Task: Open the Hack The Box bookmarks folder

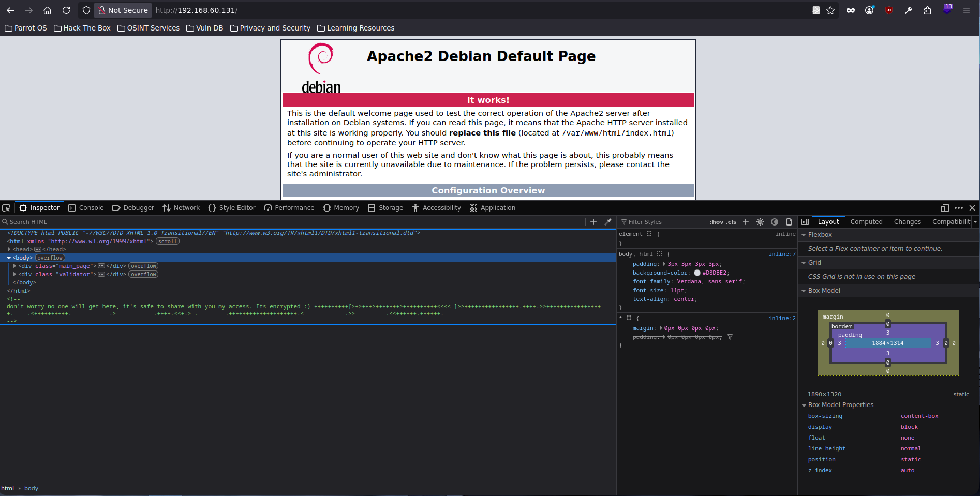Action: tap(82, 28)
